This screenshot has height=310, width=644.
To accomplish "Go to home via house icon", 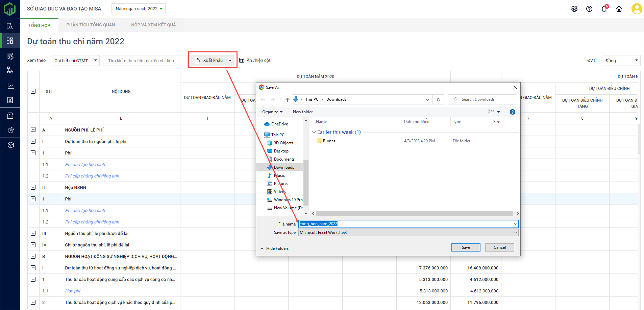I will coord(619,9).
